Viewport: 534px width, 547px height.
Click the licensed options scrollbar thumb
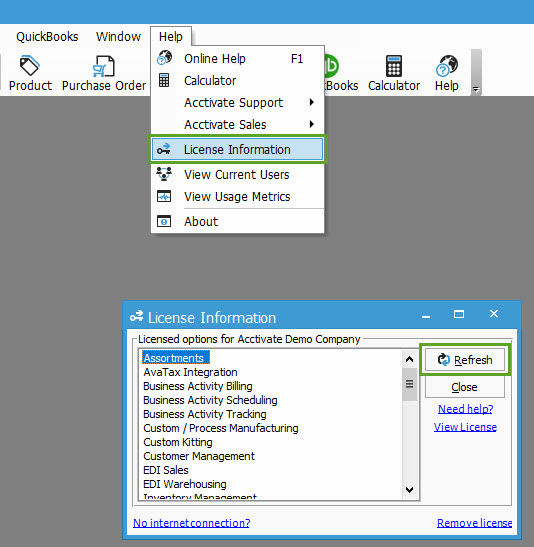click(409, 384)
